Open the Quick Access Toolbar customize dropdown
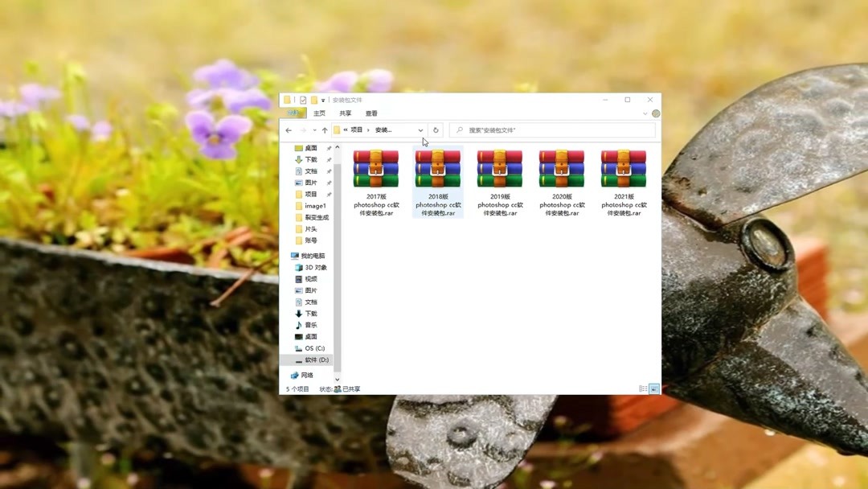The height and width of the screenshot is (489, 868). (323, 99)
